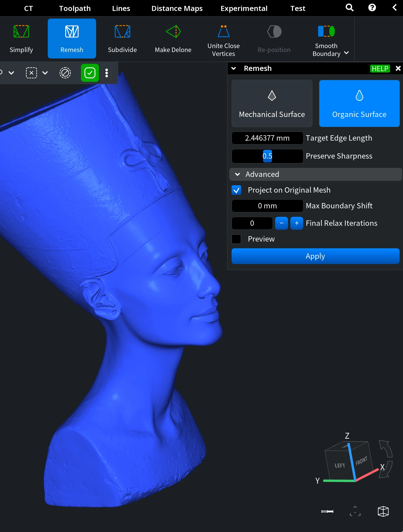The image size is (403, 532).
Task: Select Organic Surface mode
Action: (x=359, y=103)
